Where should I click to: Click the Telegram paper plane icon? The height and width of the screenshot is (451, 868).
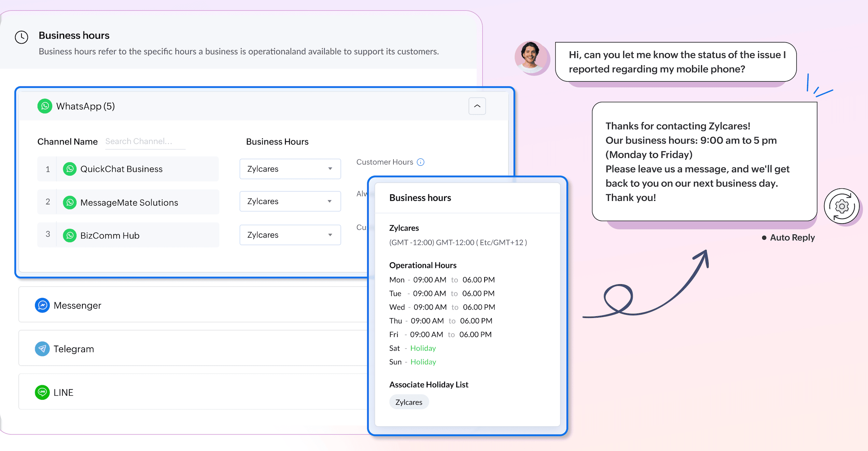(x=42, y=349)
